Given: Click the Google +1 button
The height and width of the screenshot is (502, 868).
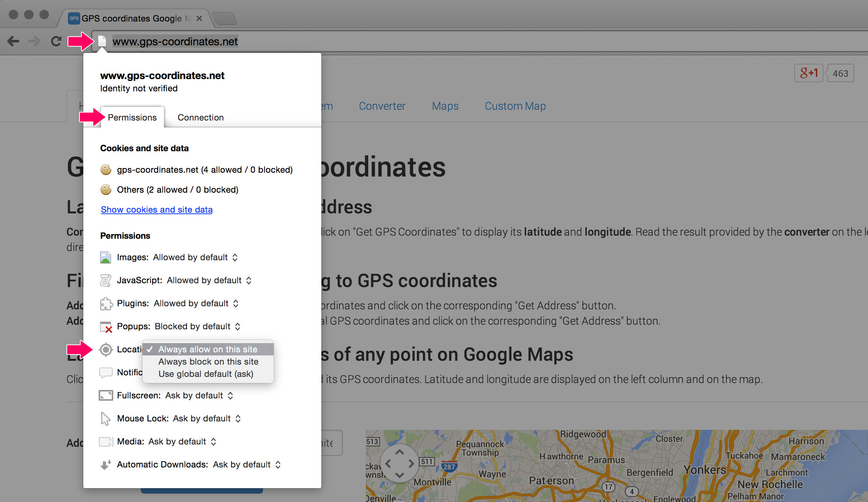Looking at the screenshot, I should 808,73.
